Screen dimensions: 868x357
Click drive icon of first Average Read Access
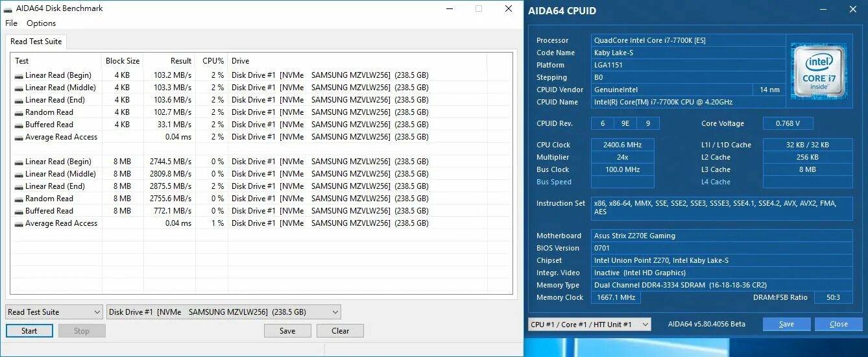point(19,137)
